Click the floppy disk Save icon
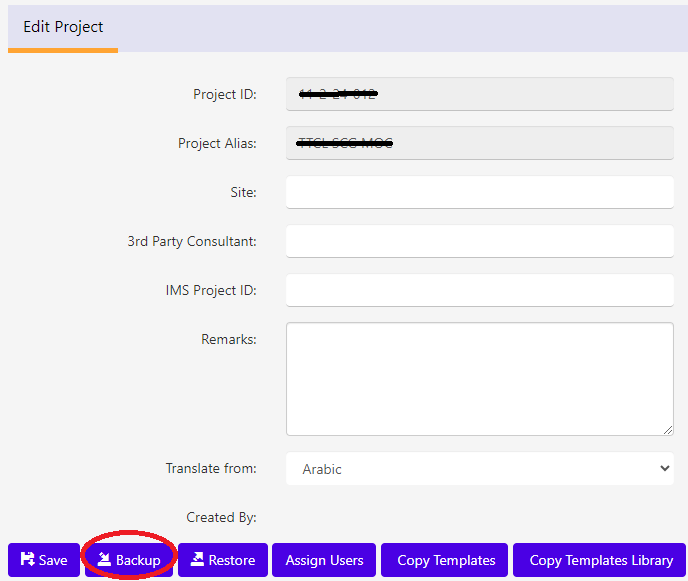Viewport: 688px width, 581px height. click(27, 560)
